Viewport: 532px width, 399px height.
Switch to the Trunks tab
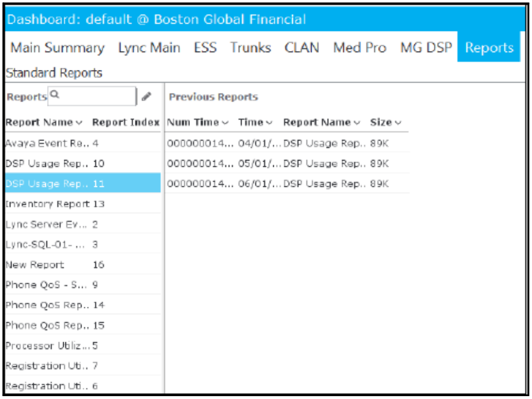250,48
